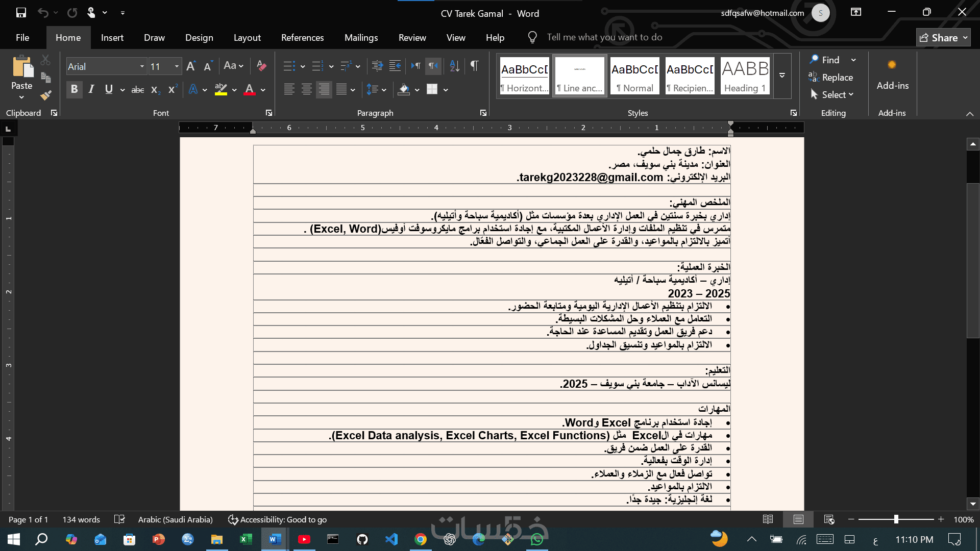The height and width of the screenshot is (551, 980).
Task: Click the Justify alignment icon
Action: pyautogui.click(x=341, y=90)
